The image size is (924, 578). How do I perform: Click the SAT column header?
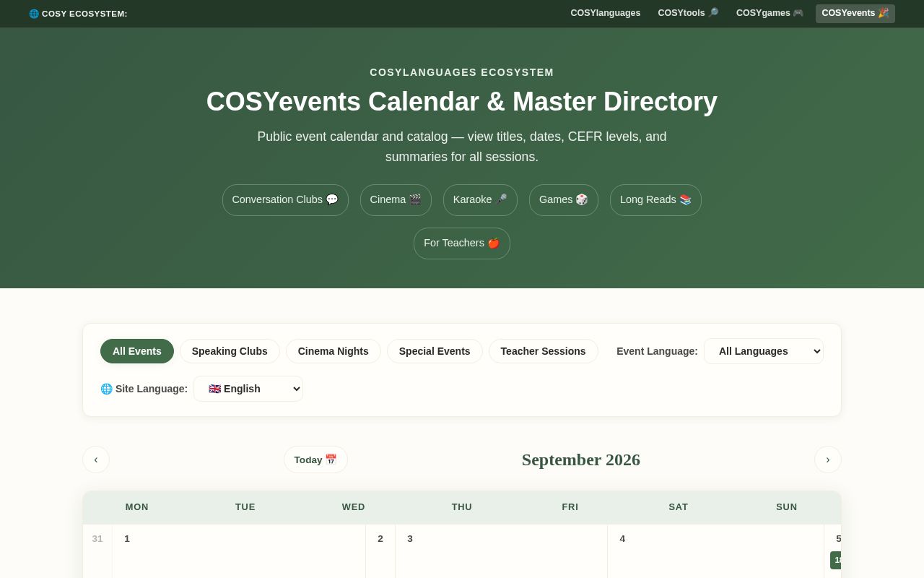(x=679, y=507)
